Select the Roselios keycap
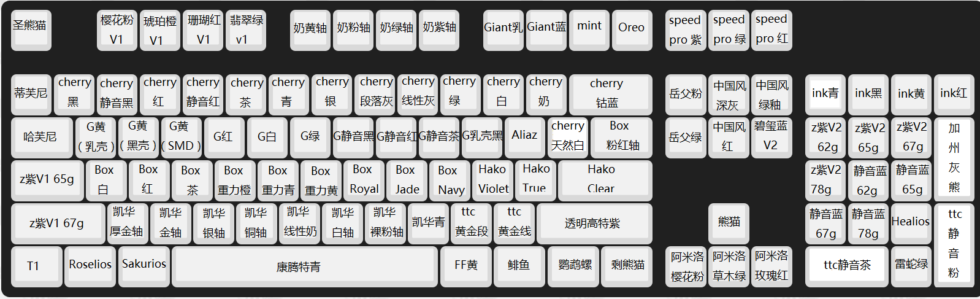Viewport: 980px width, 299px height. coord(90,266)
